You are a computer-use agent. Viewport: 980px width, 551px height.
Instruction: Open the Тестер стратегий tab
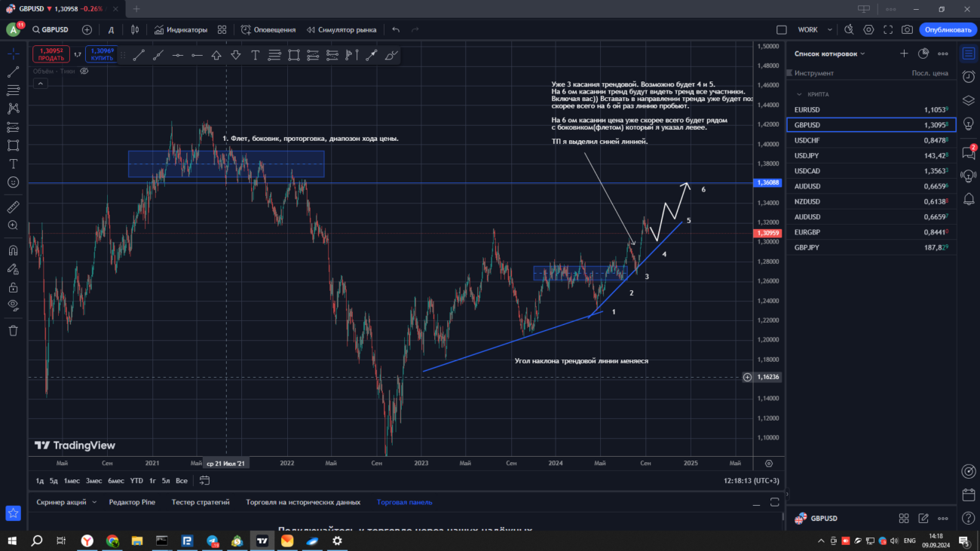click(x=201, y=502)
